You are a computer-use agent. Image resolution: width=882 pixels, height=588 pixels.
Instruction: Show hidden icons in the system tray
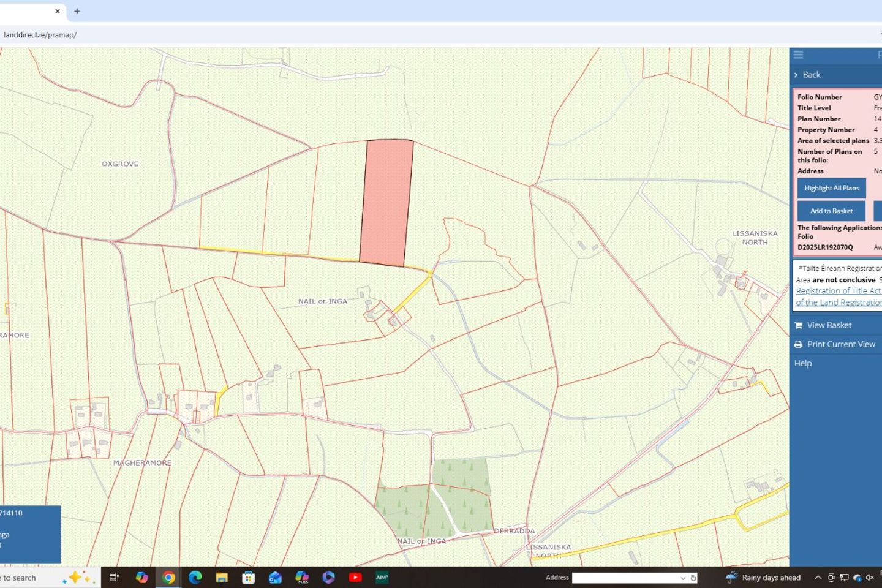tap(818, 577)
